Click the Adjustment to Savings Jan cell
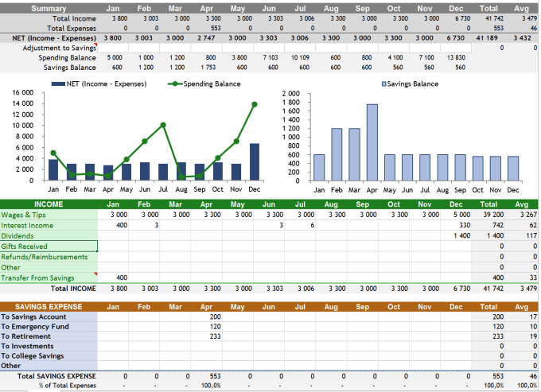Viewport: 541px width, 392px height. click(113, 48)
